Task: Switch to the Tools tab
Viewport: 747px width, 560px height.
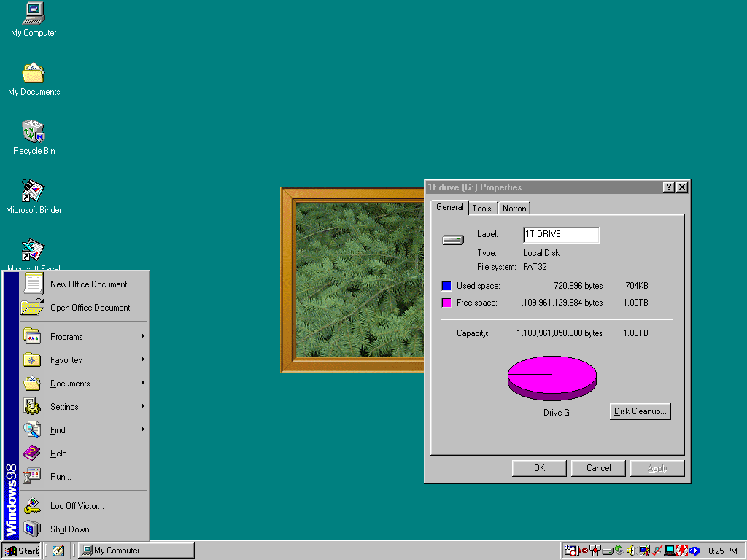Action: [x=482, y=208]
